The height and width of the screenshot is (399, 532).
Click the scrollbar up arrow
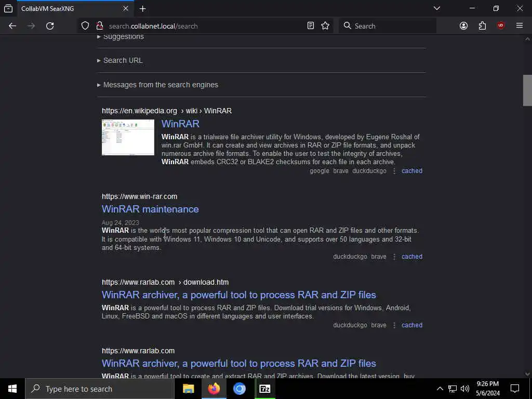coord(527,39)
